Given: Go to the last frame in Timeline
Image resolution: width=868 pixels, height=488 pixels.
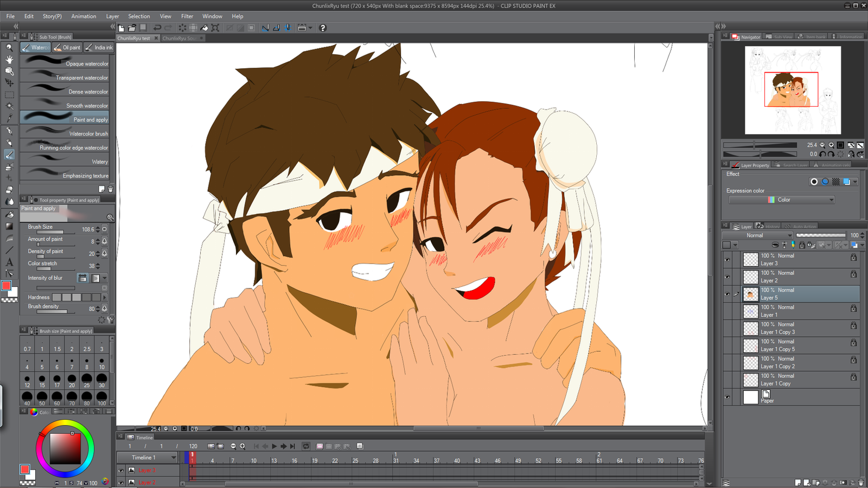Looking at the screenshot, I should tap(292, 446).
